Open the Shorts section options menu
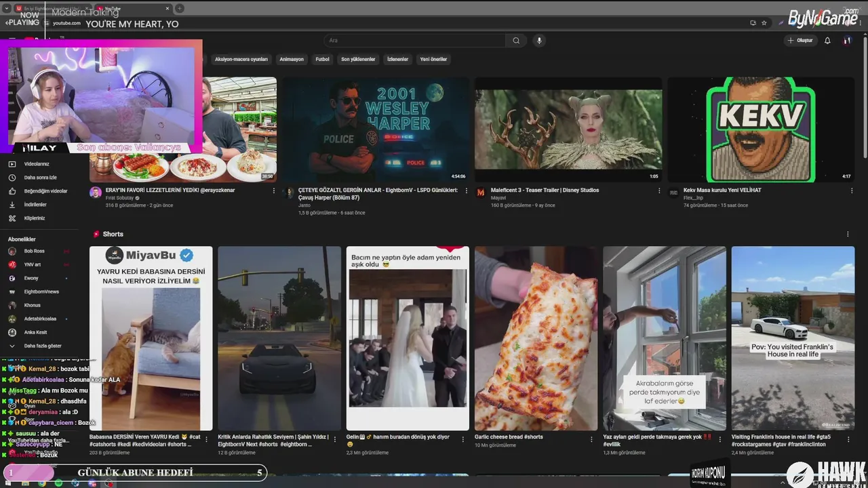Image resolution: width=868 pixels, height=488 pixels. (x=848, y=235)
